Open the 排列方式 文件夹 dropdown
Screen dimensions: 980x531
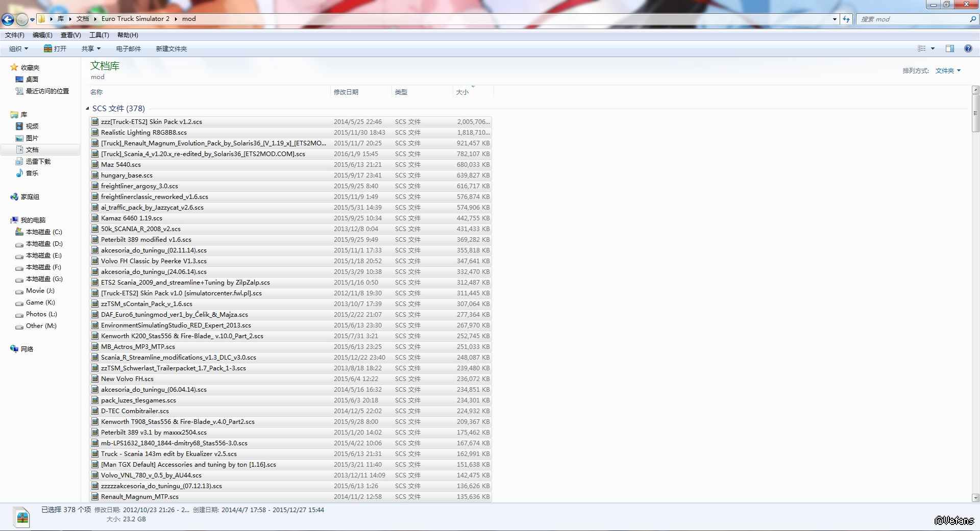(947, 70)
